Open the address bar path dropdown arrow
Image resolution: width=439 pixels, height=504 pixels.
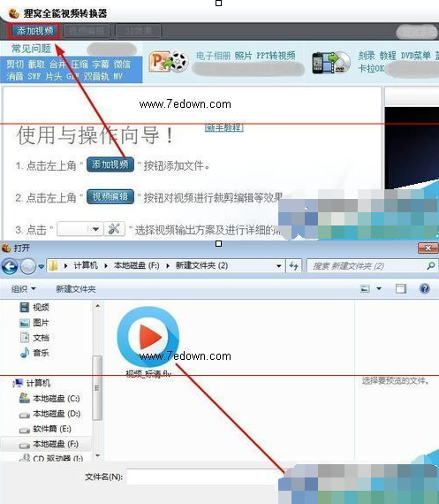point(278,266)
